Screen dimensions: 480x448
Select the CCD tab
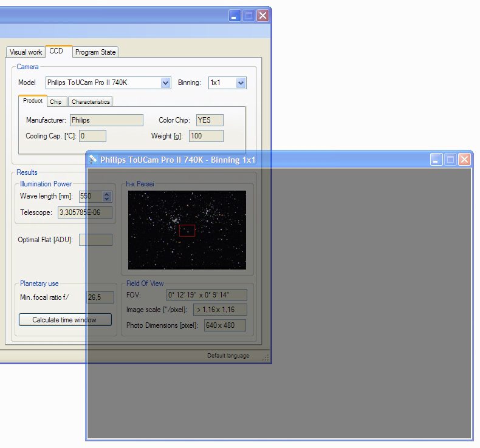coord(59,51)
